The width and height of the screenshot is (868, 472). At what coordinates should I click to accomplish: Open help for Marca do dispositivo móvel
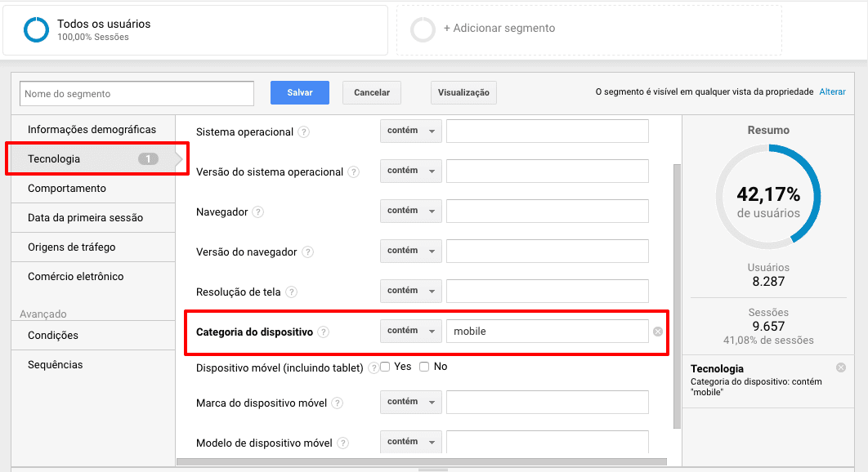click(339, 402)
